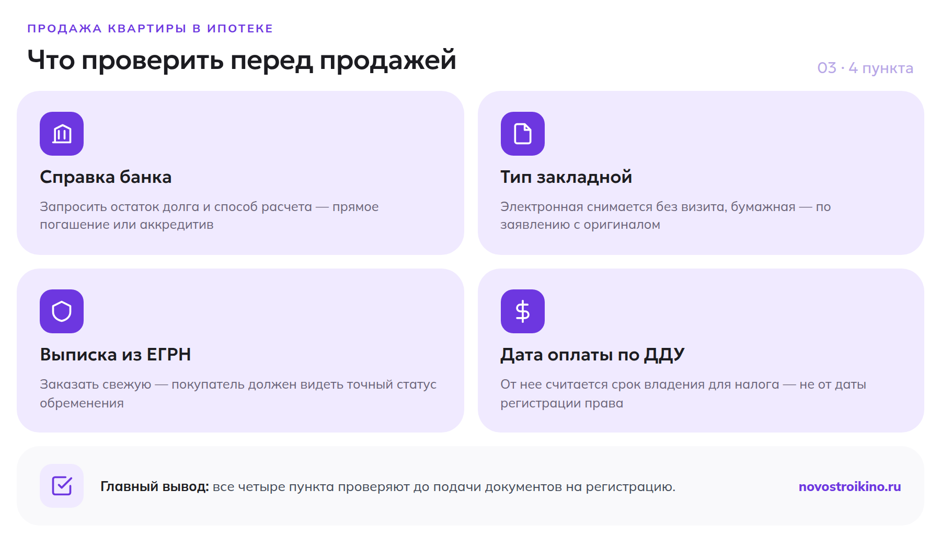Click the dollar sign icon
This screenshot has height=560, width=941.
tap(522, 311)
